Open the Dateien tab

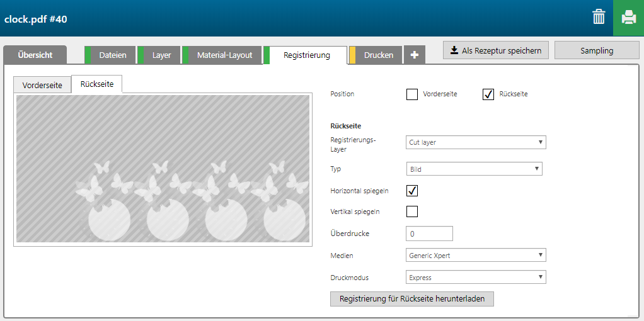pos(112,55)
